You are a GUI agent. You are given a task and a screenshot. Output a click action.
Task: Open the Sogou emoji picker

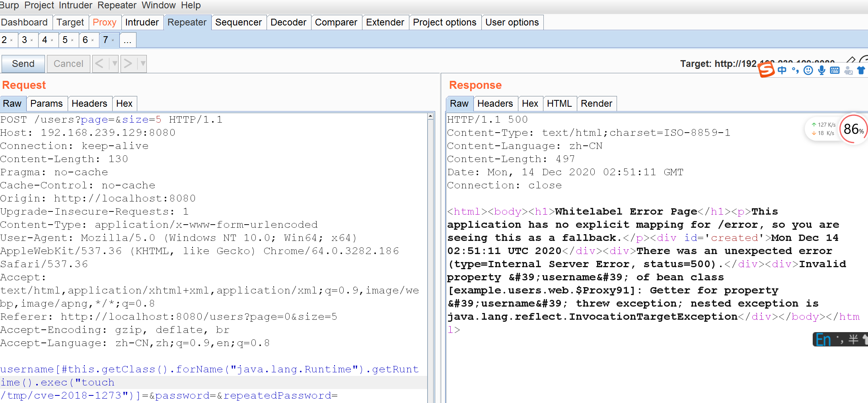(808, 70)
